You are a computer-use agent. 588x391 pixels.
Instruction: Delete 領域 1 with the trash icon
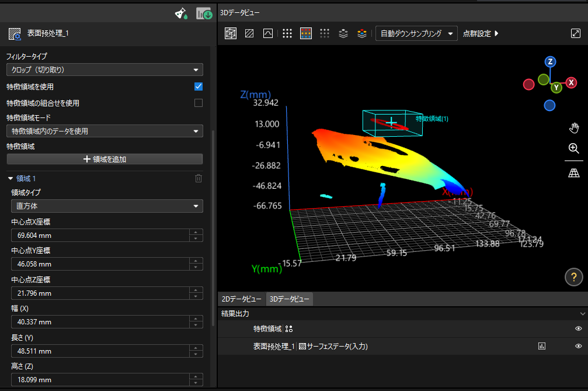[199, 178]
